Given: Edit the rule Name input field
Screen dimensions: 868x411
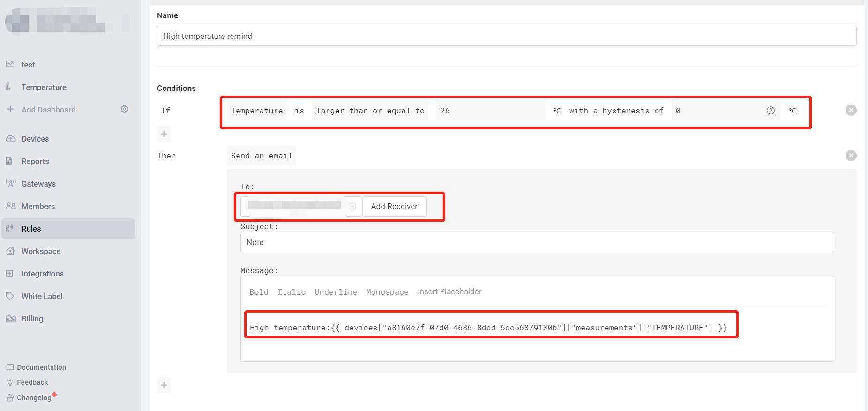Looking at the screenshot, I should coord(506,36).
